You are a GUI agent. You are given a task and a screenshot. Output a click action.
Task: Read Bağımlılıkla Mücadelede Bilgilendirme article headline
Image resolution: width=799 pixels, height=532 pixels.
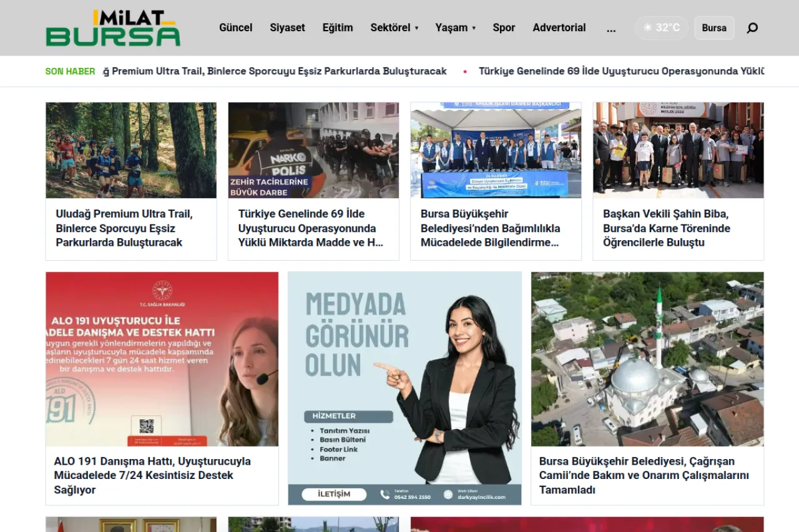point(491,228)
